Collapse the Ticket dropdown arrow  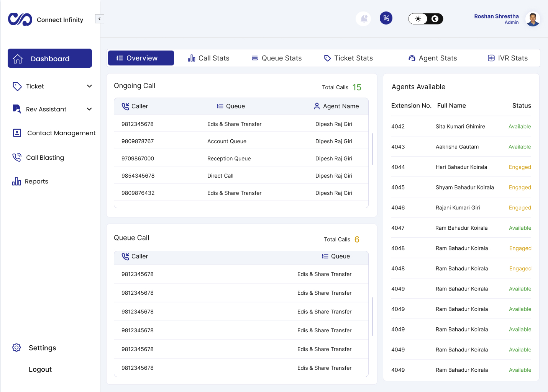(89, 86)
